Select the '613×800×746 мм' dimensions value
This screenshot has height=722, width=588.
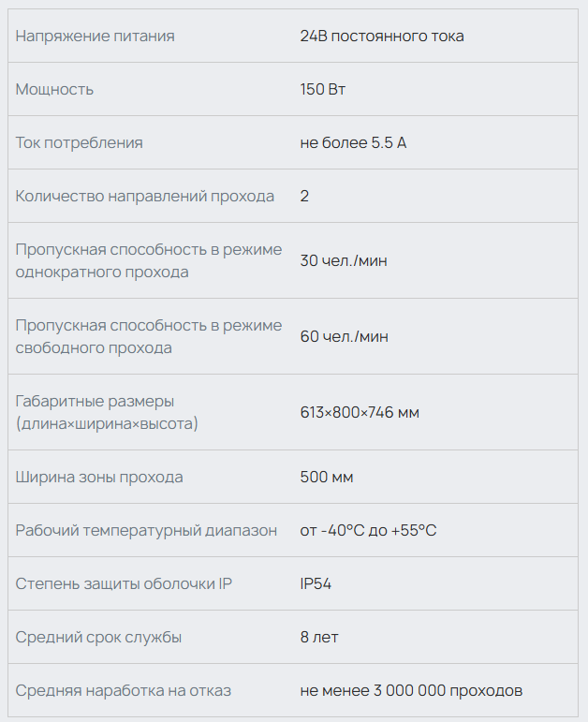pyautogui.click(x=360, y=412)
